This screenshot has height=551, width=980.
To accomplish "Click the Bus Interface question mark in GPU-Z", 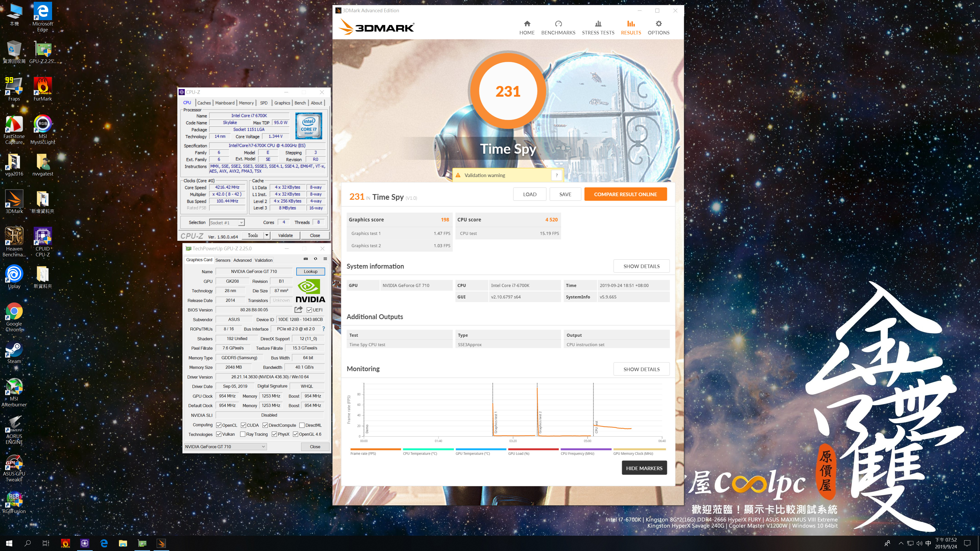I will (x=324, y=329).
